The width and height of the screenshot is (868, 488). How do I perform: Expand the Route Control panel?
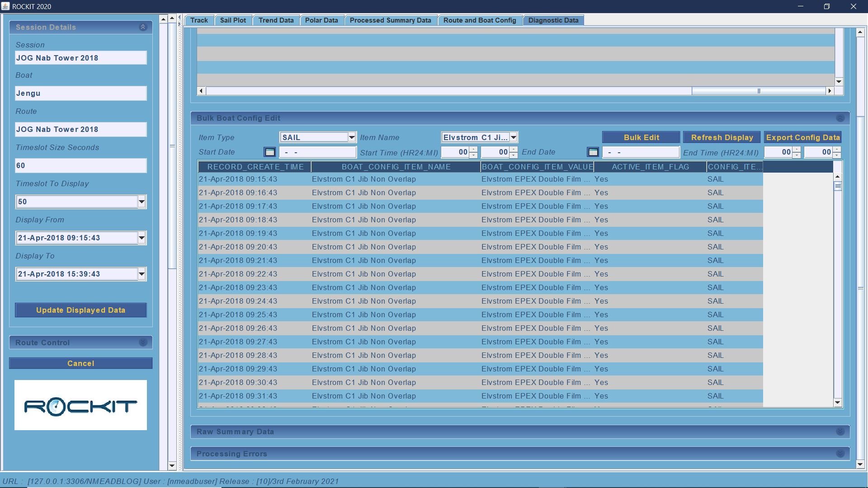click(x=143, y=343)
